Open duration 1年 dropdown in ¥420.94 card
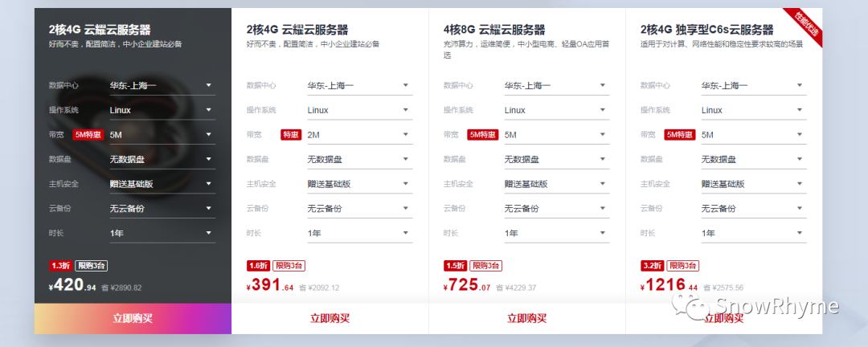 coord(162,233)
